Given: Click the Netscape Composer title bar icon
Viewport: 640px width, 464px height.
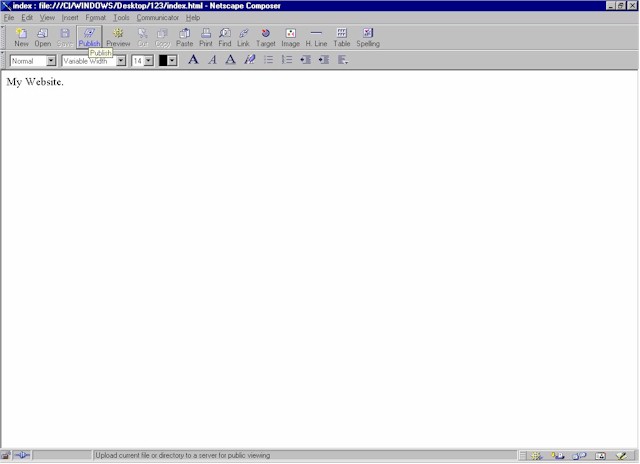Looking at the screenshot, I should (x=6, y=6).
